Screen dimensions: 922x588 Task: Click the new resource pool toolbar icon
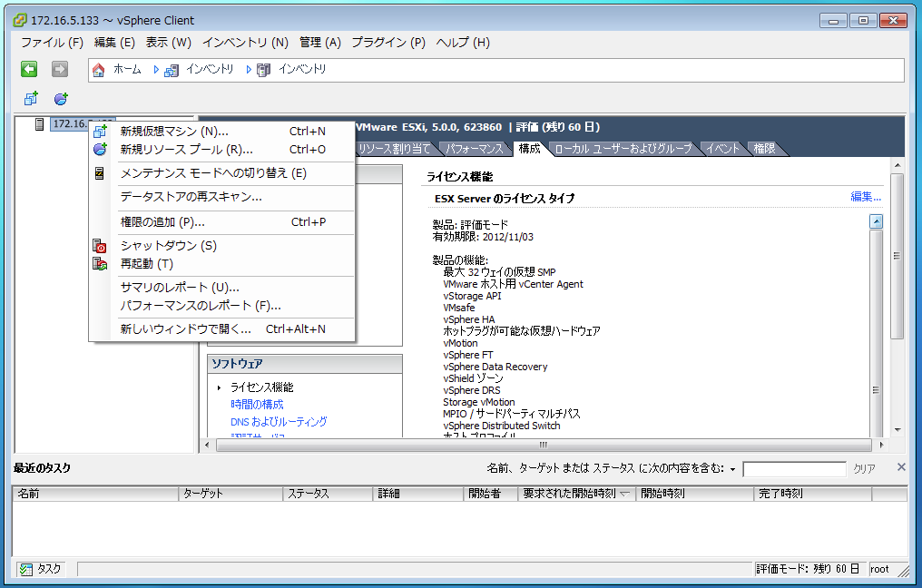tap(61, 98)
